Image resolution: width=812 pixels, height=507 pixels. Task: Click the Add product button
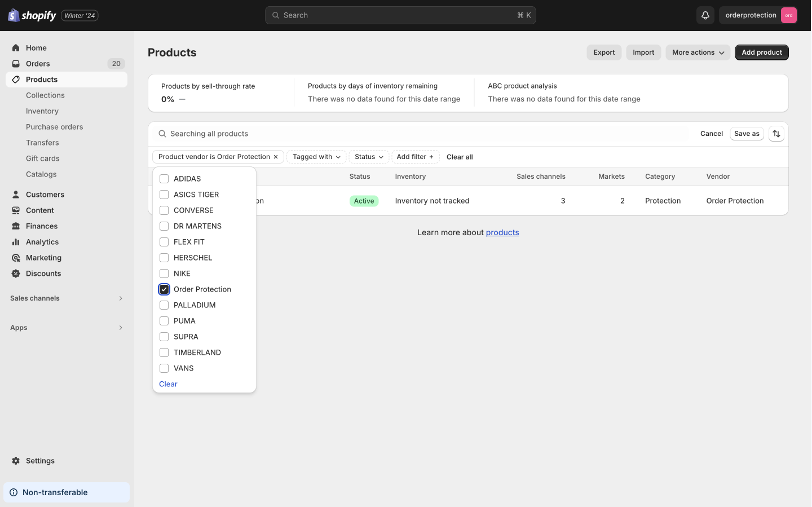pyautogui.click(x=762, y=52)
